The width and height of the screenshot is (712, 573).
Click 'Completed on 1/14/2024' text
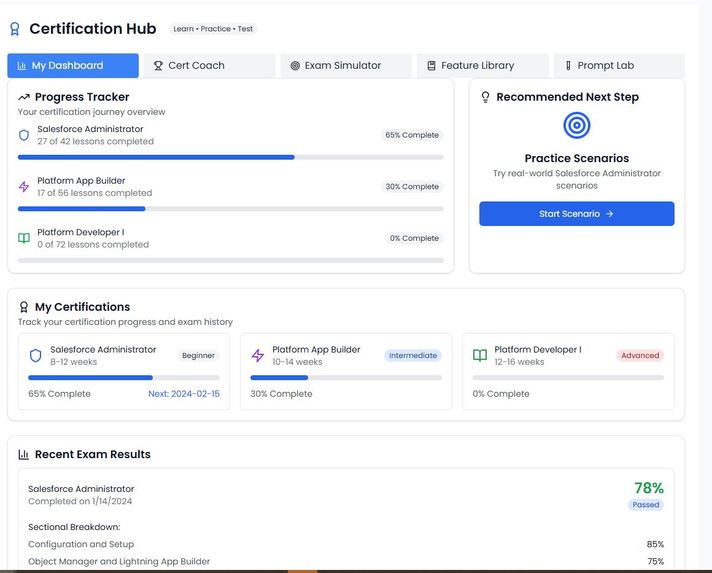80,501
